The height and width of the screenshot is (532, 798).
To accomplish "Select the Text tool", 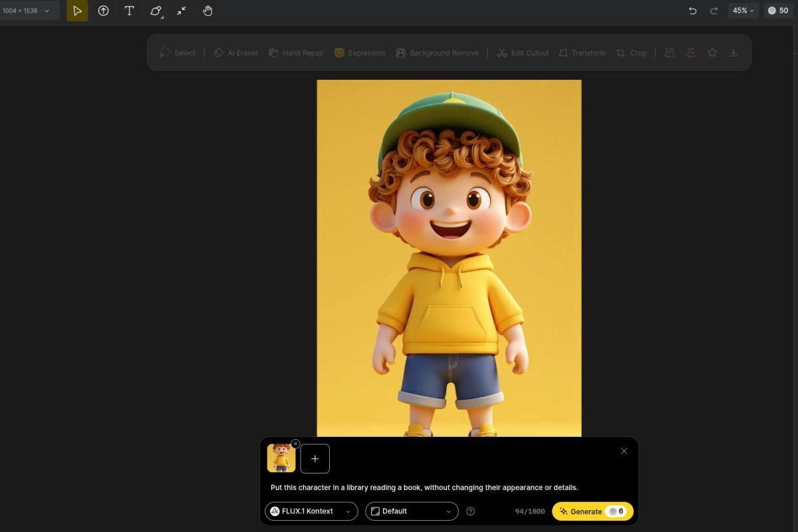I will tap(129, 11).
